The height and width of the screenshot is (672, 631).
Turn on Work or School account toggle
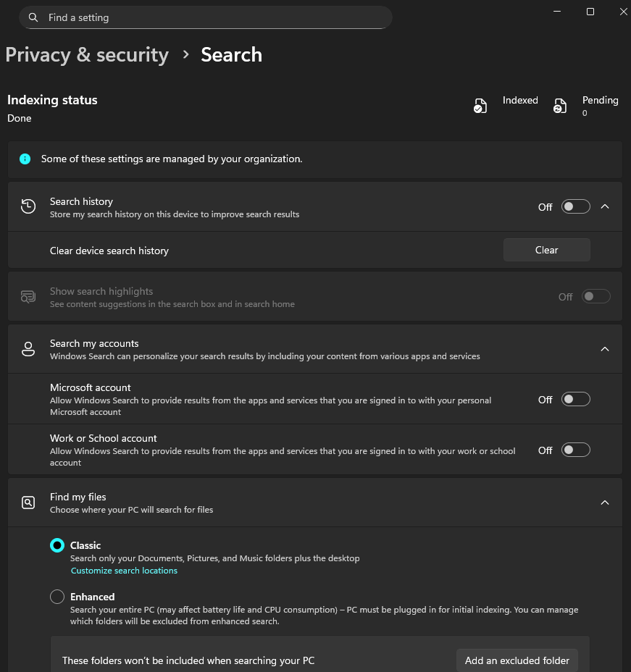[576, 450]
